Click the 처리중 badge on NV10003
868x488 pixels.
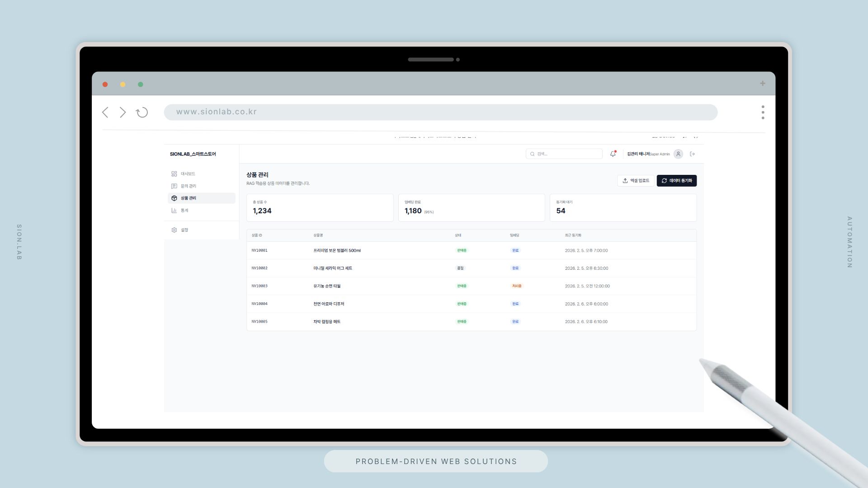tap(517, 286)
